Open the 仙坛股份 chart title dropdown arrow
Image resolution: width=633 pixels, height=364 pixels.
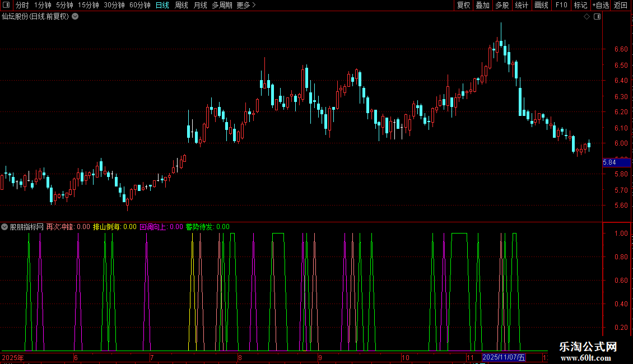75,17
